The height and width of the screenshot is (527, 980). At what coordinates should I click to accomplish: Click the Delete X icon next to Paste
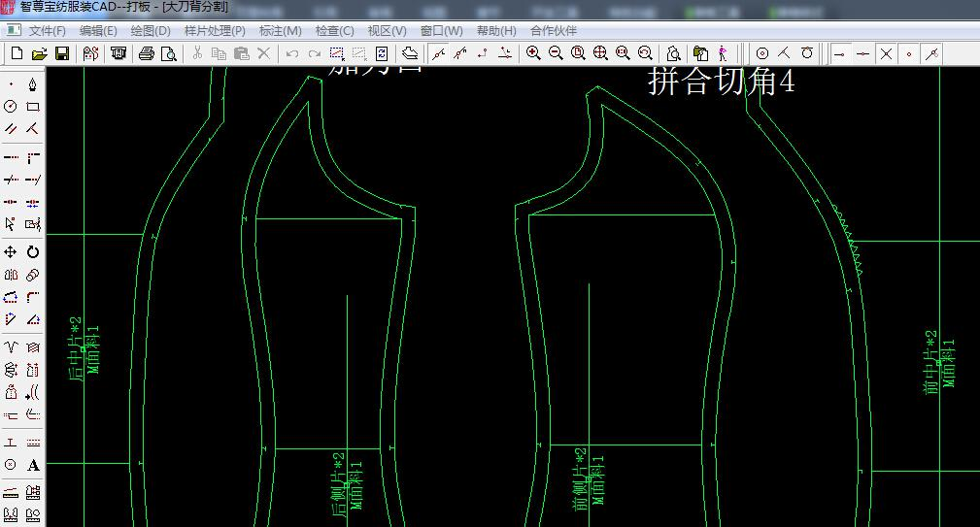(264, 53)
